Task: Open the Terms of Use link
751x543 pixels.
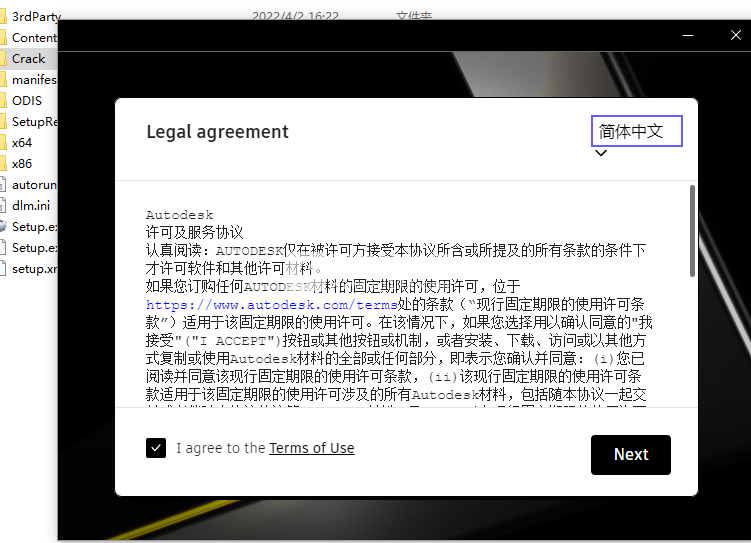Action: [x=311, y=448]
